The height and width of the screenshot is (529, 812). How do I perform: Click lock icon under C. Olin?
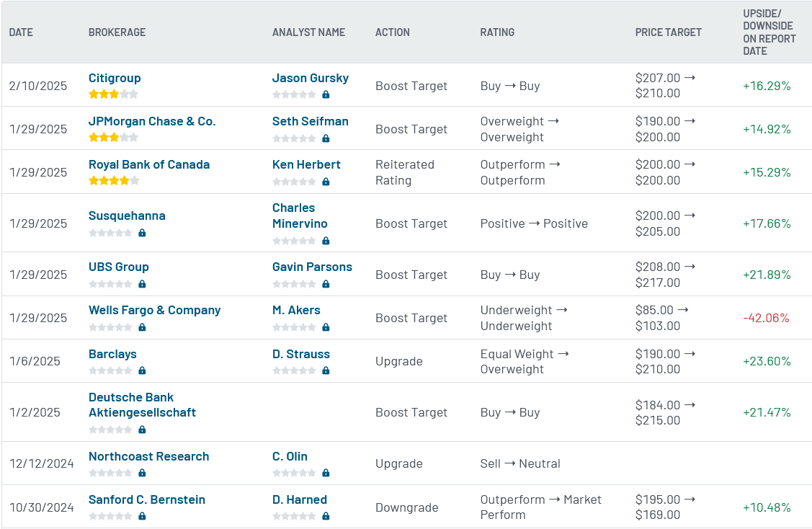[326, 473]
